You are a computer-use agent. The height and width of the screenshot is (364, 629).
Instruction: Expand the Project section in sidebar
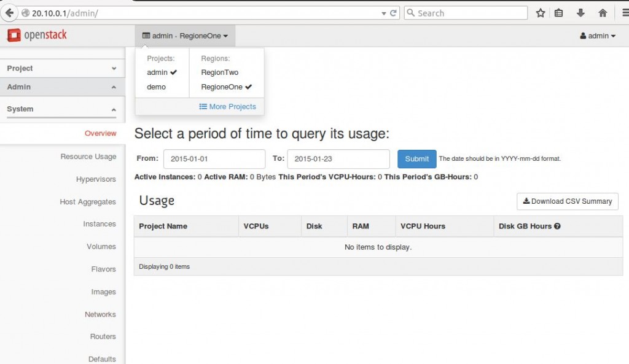tap(61, 68)
